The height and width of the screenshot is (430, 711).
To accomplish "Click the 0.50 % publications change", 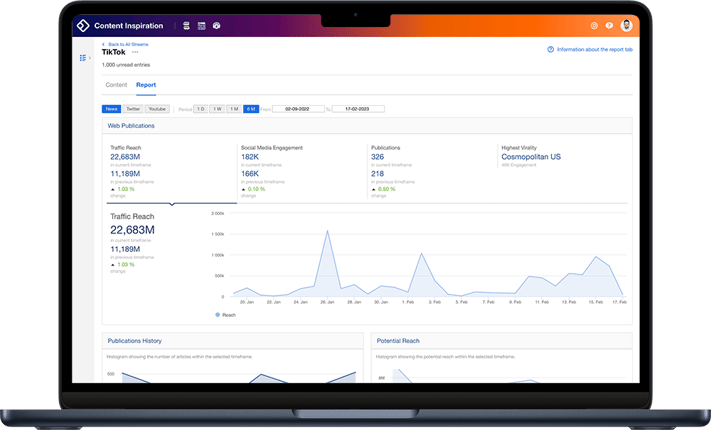I will click(386, 189).
